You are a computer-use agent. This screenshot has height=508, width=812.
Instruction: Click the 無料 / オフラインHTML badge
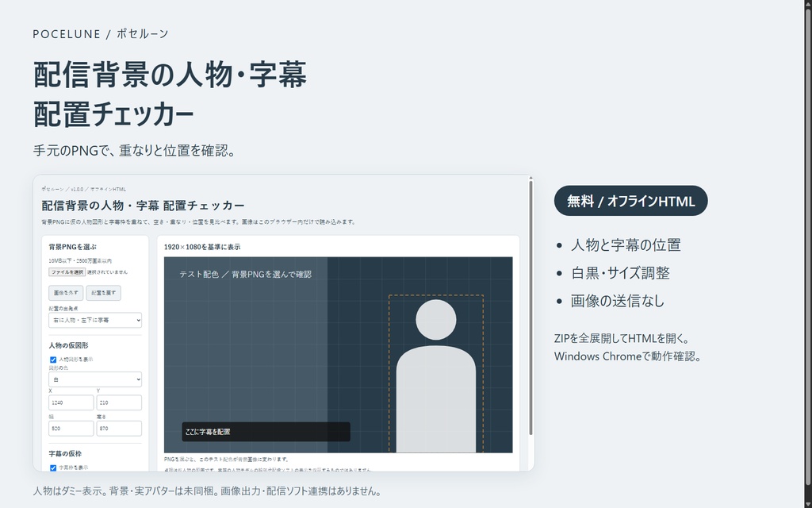(630, 201)
